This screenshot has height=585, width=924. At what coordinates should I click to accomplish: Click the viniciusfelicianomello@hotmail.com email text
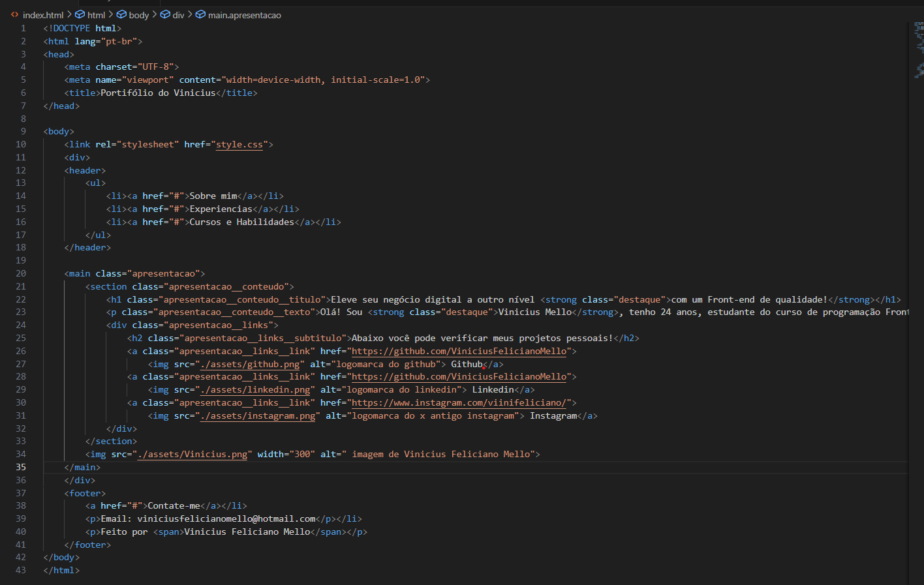tap(226, 519)
